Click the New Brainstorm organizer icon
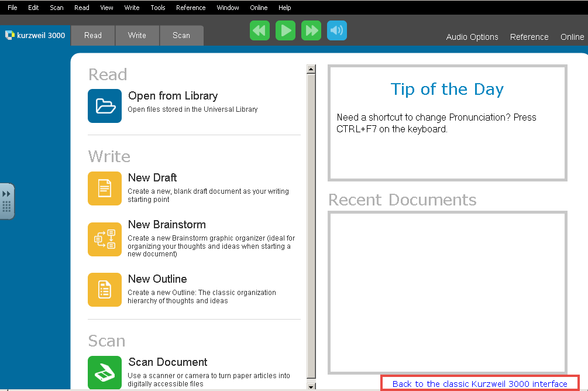The width and height of the screenshot is (588, 391). pos(105,239)
